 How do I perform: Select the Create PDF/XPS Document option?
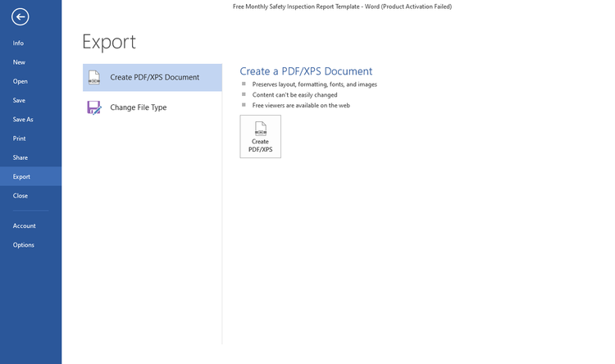(x=153, y=78)
